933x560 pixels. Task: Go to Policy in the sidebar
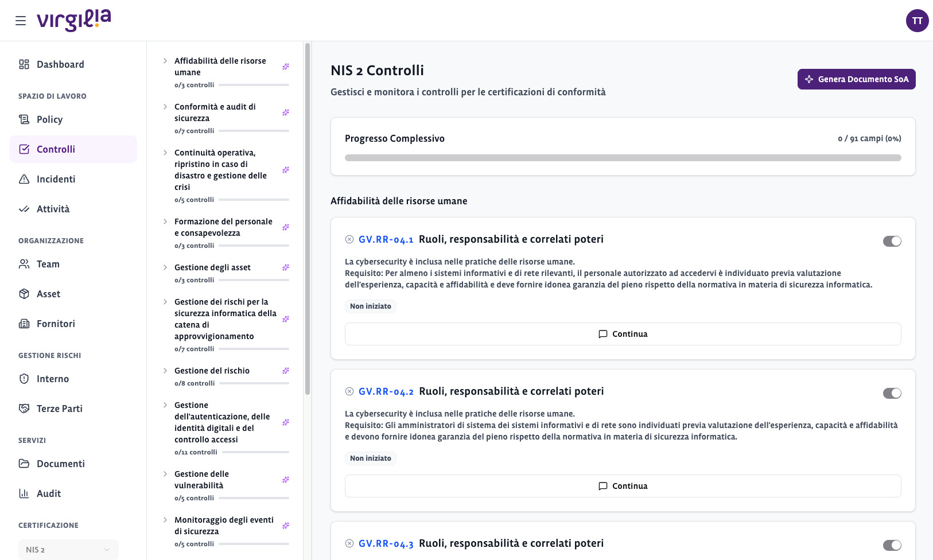[49, 119]
